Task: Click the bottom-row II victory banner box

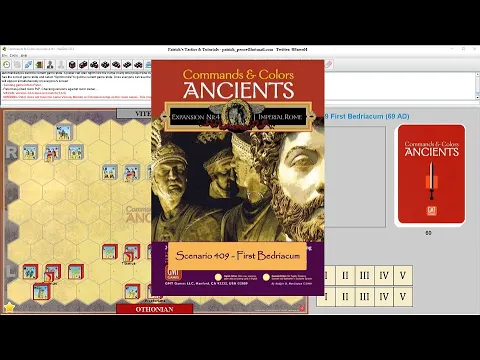Action: pyautogui.click(x=345, y=296)
